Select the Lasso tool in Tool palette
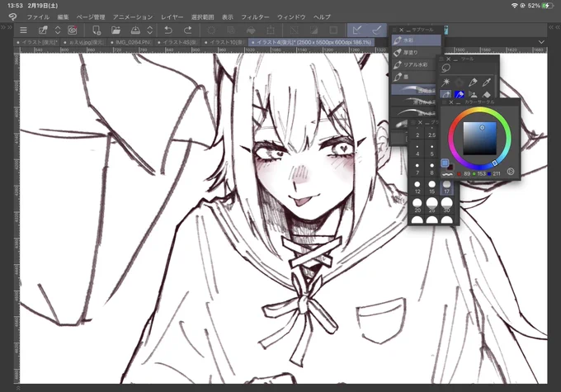Screen dimensions: 561x392 [x=445, y=68]
